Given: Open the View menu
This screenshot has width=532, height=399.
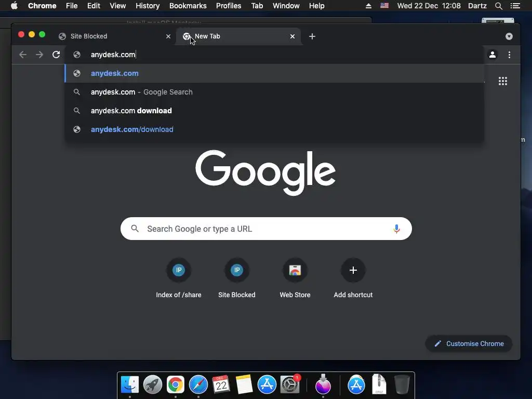Looking at the screenshot, I should [x=118, y=6].
